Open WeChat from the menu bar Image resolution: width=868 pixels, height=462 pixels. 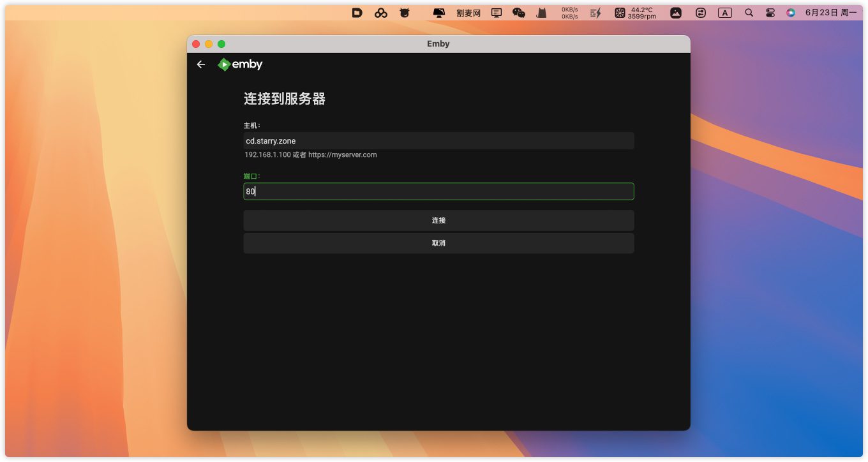click(519, 13)
